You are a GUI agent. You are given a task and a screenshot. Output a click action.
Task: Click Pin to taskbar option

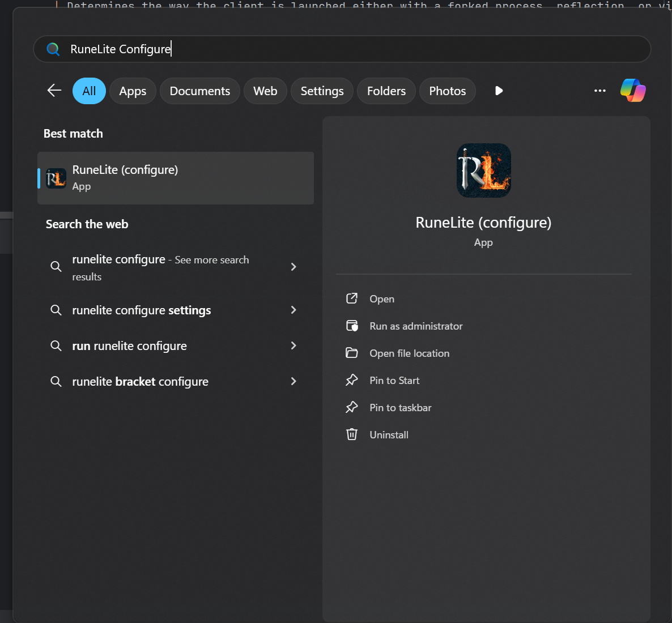point(400,407)
